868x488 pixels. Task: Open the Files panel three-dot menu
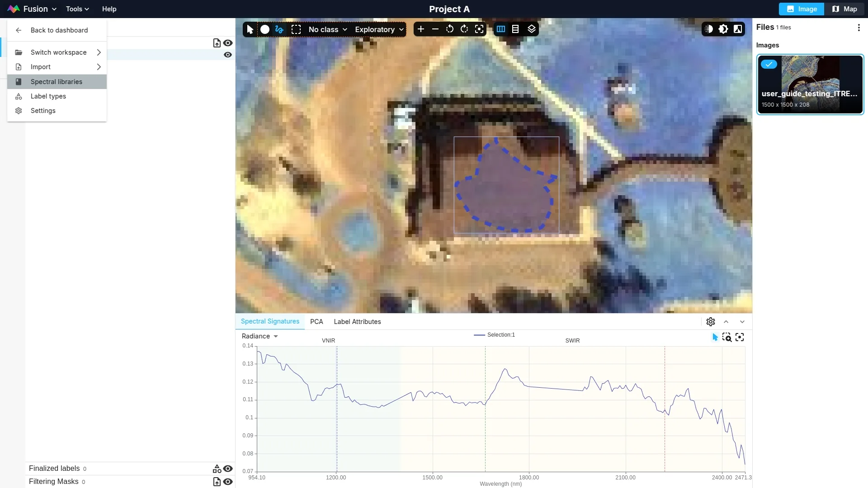click(x=859, y=28)
